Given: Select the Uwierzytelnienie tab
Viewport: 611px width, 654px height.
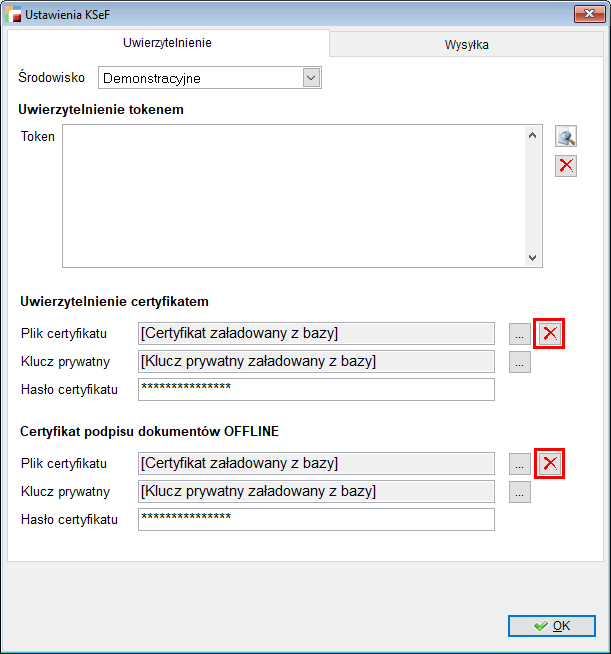Looking at the screenshot, I should 167,44.
